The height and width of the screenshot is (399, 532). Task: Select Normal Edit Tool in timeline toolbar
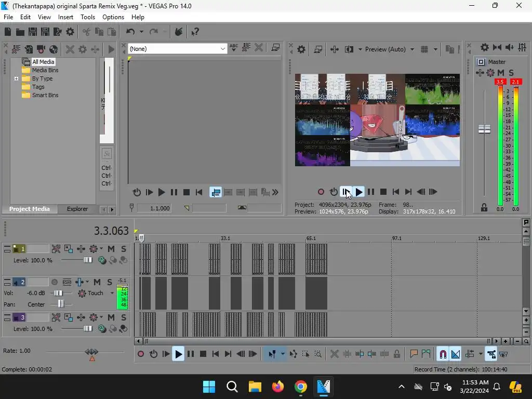click(x=272, y=354)
